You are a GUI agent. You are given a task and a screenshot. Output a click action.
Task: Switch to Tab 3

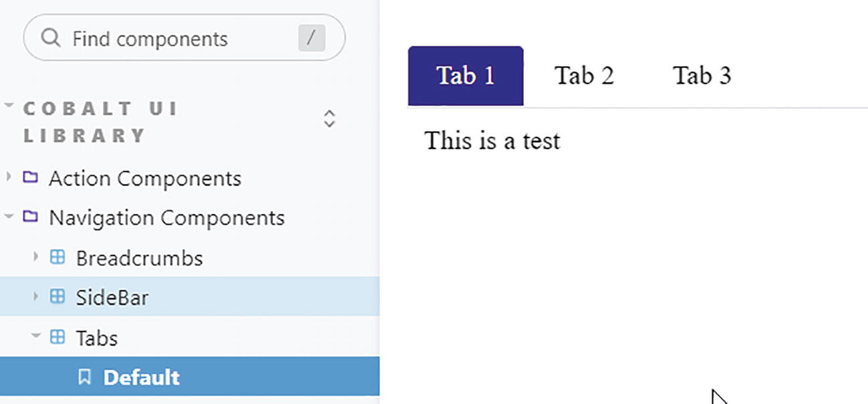point(702,75)
